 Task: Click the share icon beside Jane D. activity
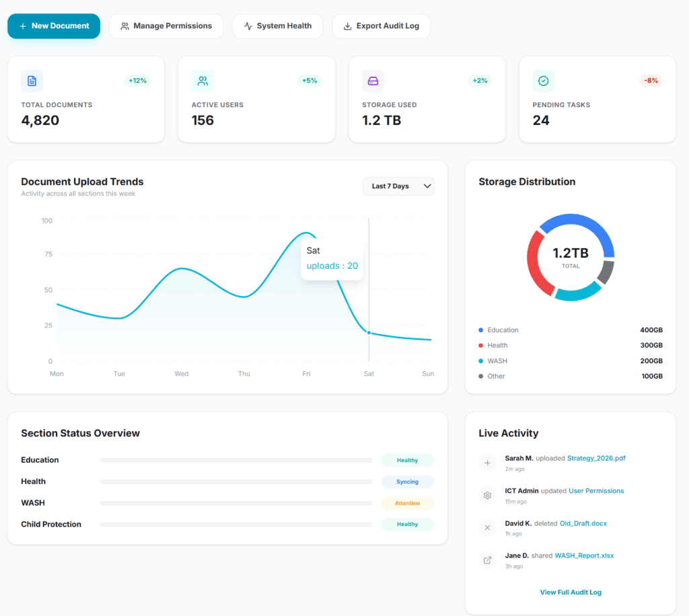[488, 560]
